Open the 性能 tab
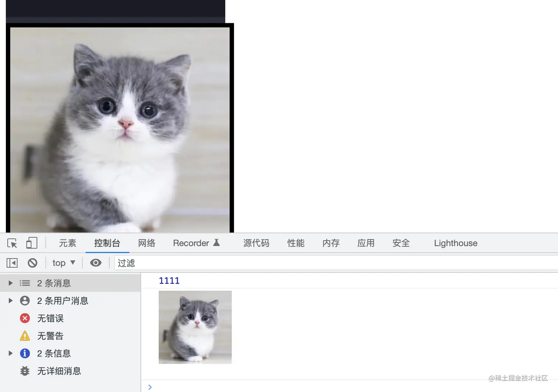Screen dimensions: 558x392 click(296, 243)
